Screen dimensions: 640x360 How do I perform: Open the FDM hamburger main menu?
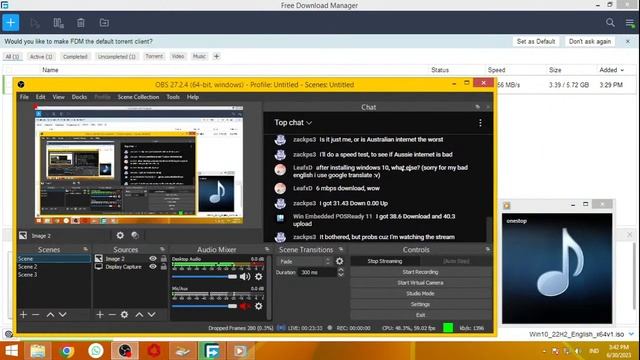pos(630,23)
